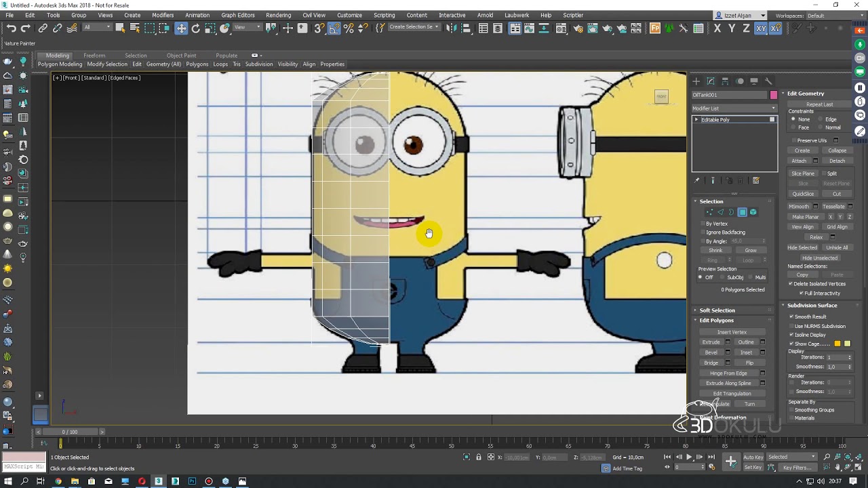The image size is (868, 488).
Task: Click the Extrude button
Action: (x=711, y=342)
